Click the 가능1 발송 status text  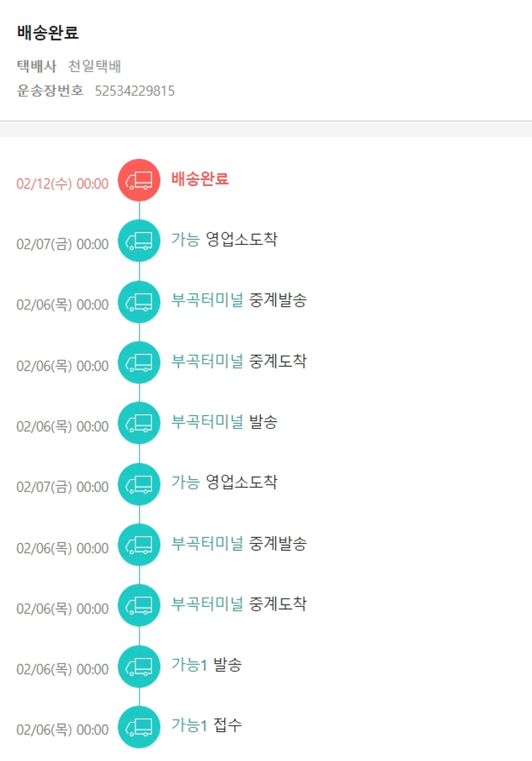click(x=206, y=664)
